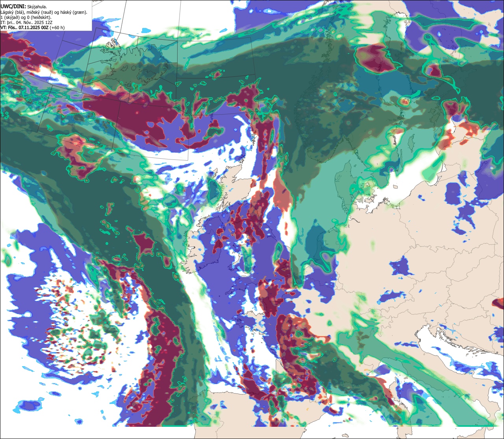
Task: Click the 'IT: þri.. 04. Nóv.. 2025 12Z' line
Action: click(27, 22)
